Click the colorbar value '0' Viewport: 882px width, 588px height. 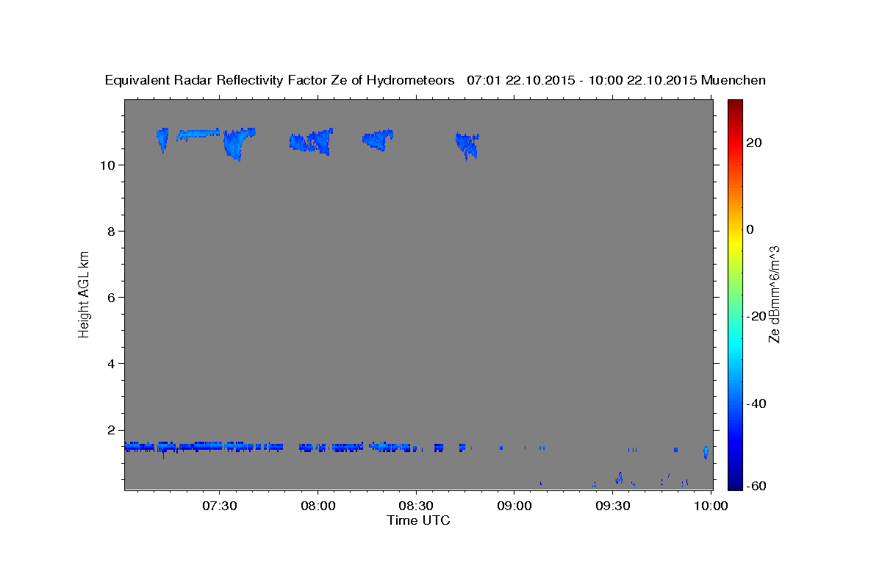(x=750, y=229)
